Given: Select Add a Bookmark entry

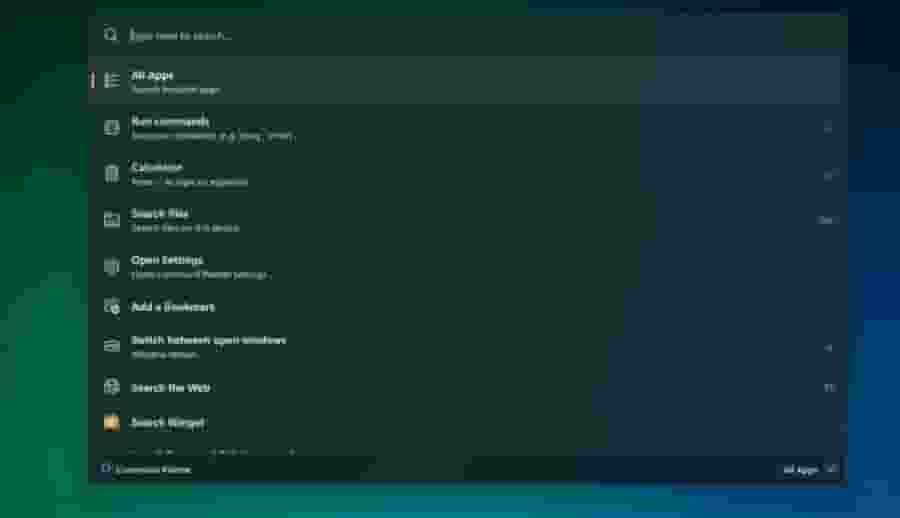Looking at the screenshot, I should coord(464,307).
